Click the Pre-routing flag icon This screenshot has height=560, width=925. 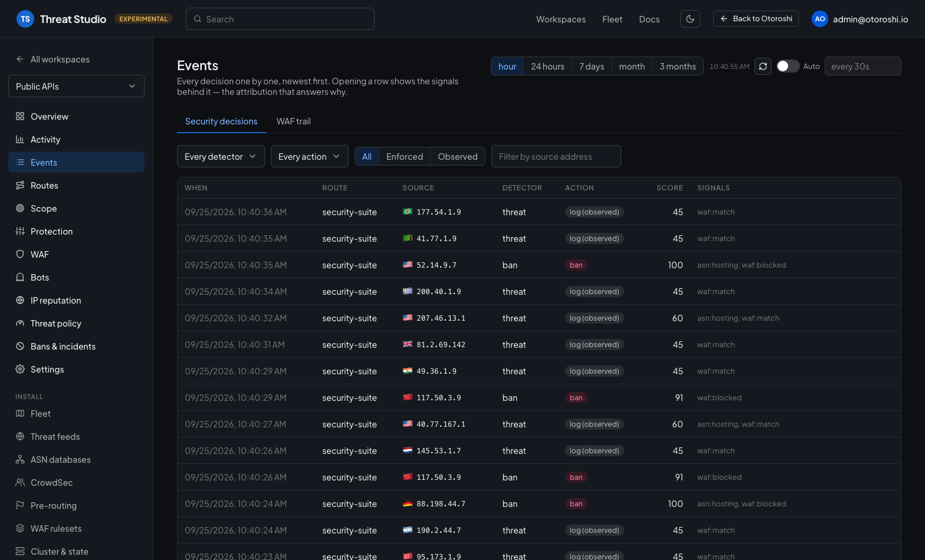point(20,505)
